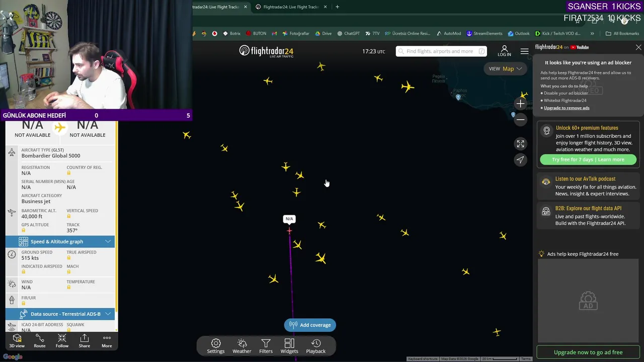
Task: Click the locked Temperature padlock
Action: tap(69, 287)
